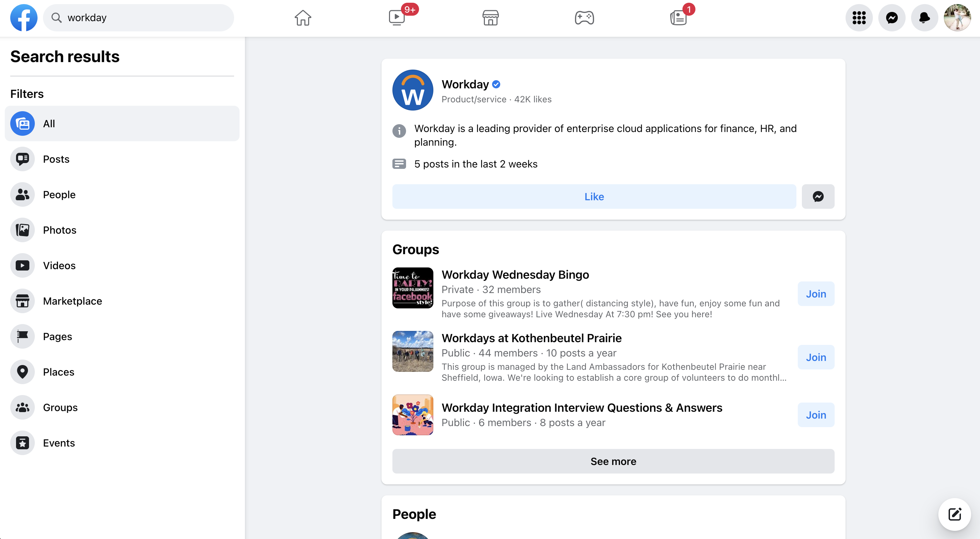
Task: Open your profile picture avatar
Action: [x=957, y=17]
